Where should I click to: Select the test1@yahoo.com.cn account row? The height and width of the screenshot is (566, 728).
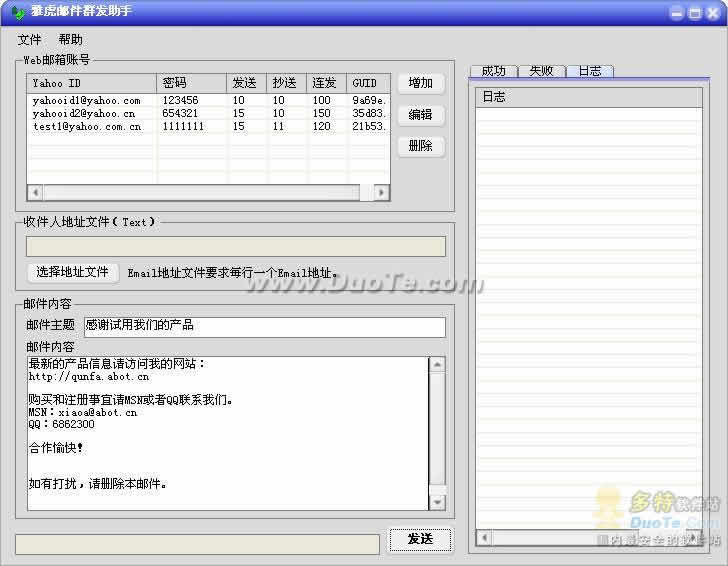pyautogui.click(x=208, y=126)
